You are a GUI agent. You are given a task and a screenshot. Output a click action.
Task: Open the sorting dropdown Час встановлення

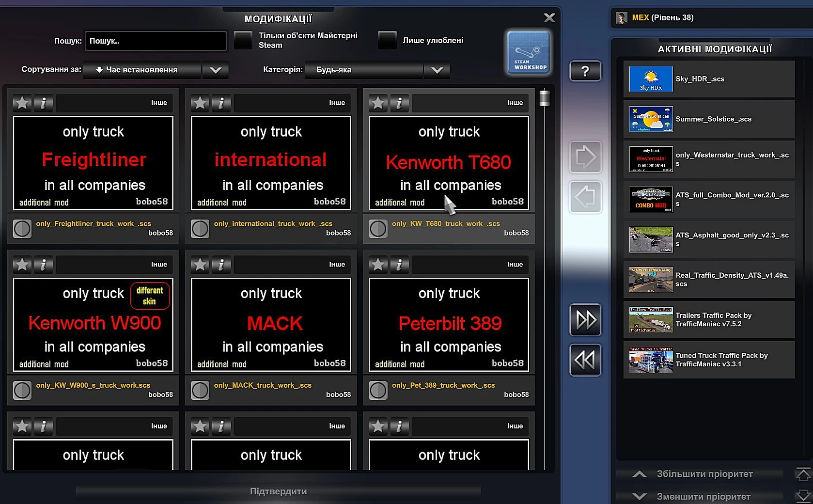pyautogui.click(x=215, y=70)
